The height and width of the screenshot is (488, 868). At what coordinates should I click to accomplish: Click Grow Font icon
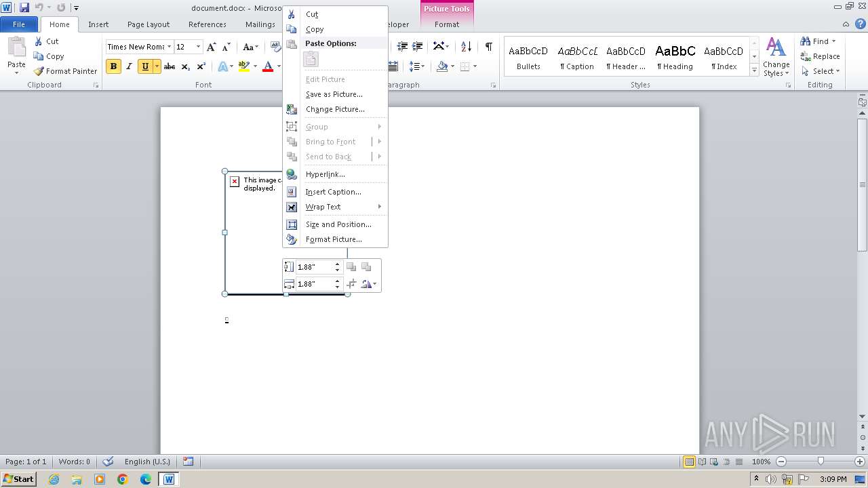pos(212,47)
